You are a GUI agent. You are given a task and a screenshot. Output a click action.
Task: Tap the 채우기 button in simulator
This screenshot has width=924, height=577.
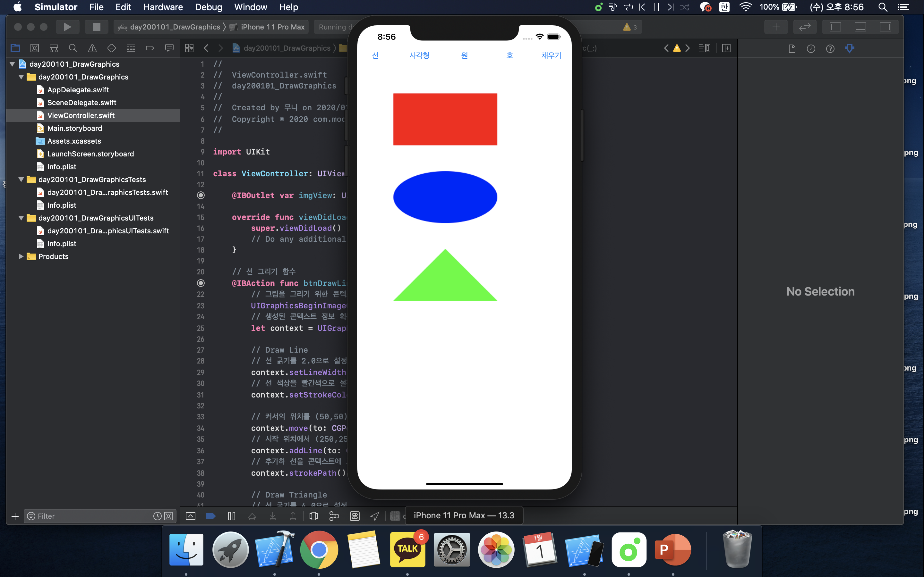pyautogui.click(x=551, y=56)
